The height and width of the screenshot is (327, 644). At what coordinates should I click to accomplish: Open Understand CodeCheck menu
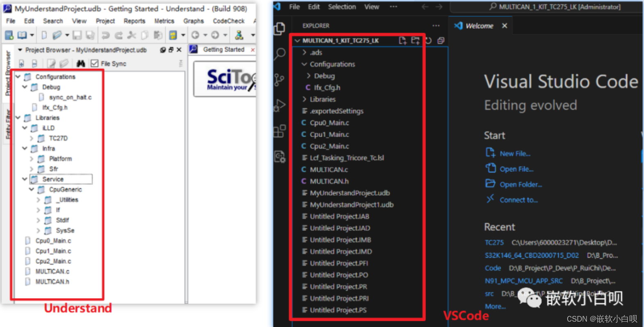[228, 21]
